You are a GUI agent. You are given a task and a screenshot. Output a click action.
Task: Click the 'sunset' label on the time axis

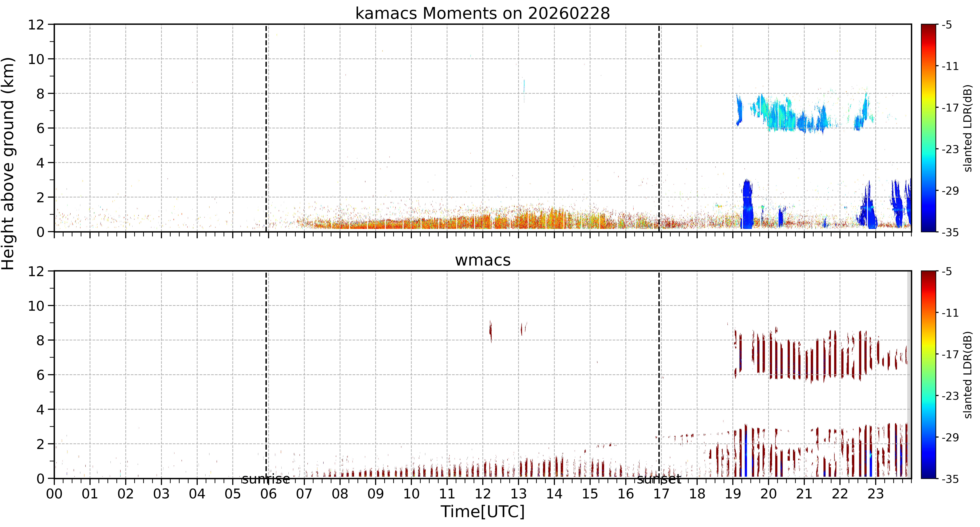click(x=659, y=479)
